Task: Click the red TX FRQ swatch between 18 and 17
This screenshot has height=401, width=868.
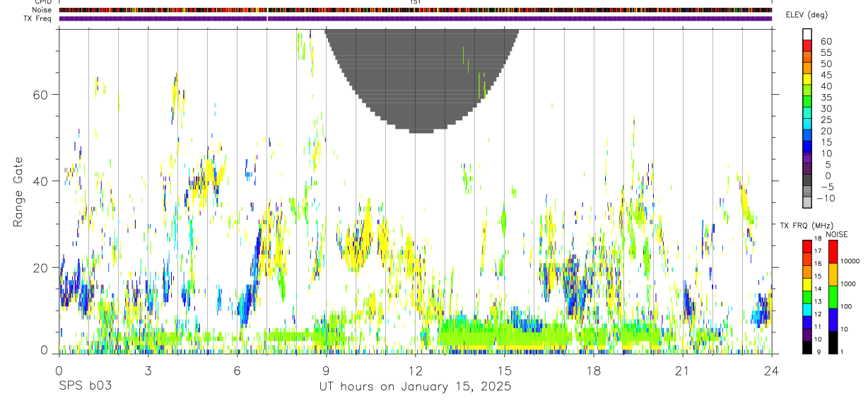Action: [x=807, y=245]
